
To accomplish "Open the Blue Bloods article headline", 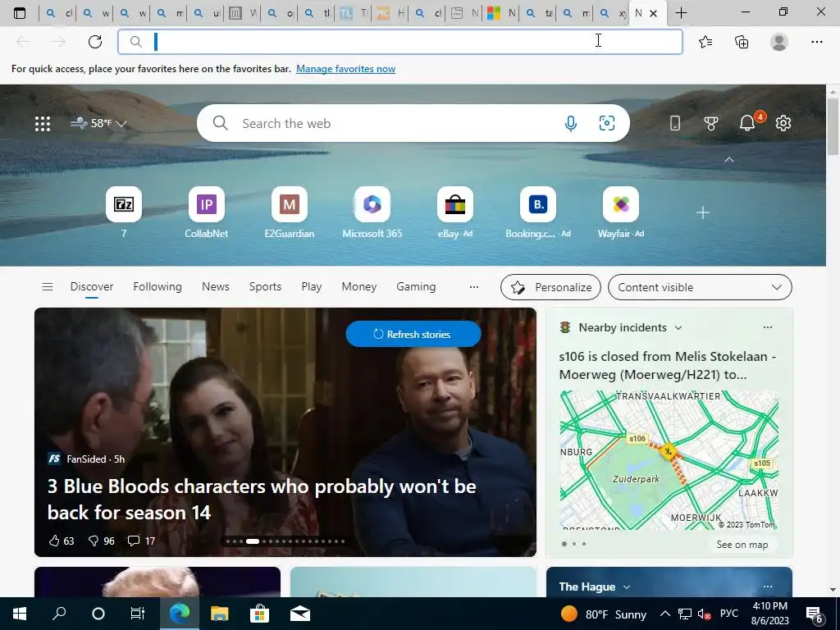I will 262,500.
